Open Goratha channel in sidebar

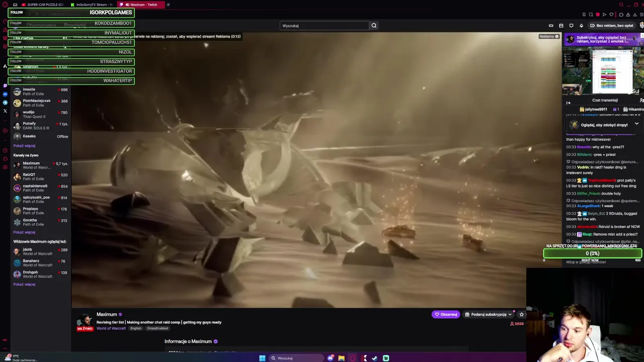pyautogui.click(x=40, y=222)
